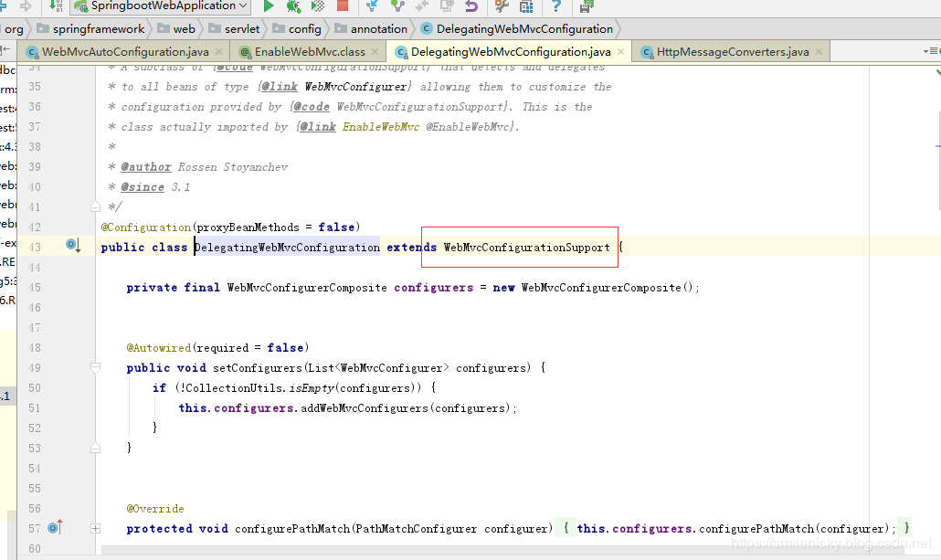This screenshot has width=941, height=560.
Task: Start debugging with the bug icon
Action: (293, 6)
